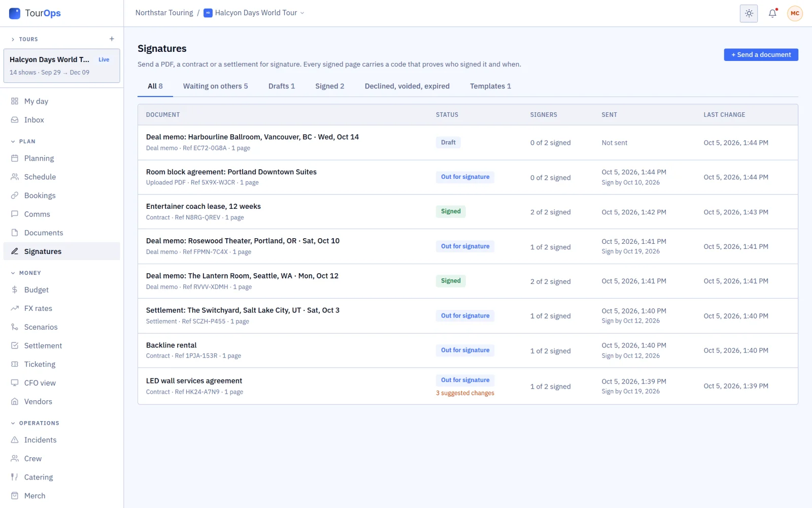Collapse the MONEY sidebar section
Viewport: 812px width, 508px height.
coord(26,273)
